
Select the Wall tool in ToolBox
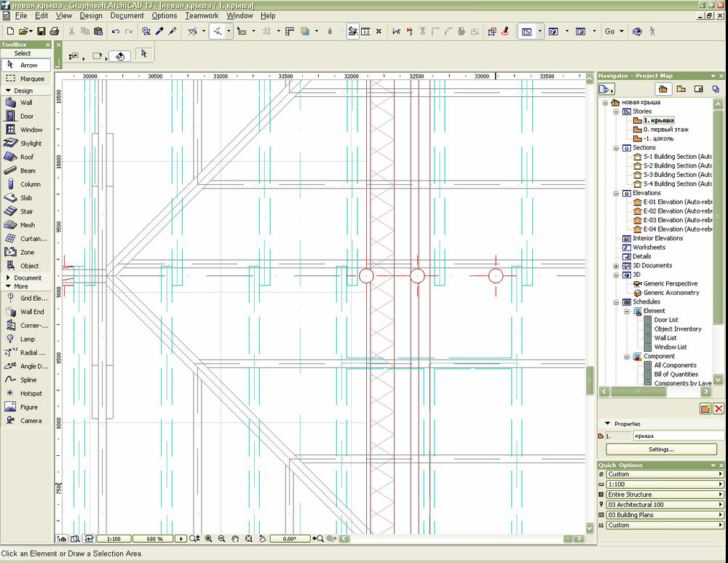(25, 103)
